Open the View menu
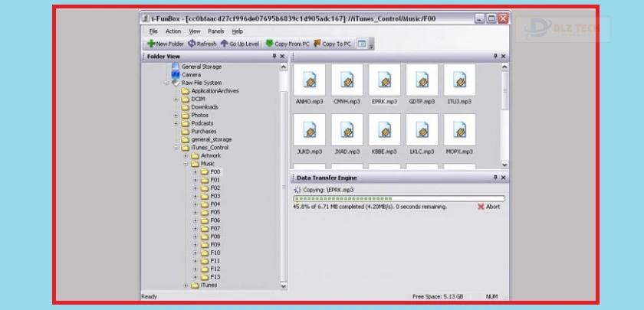This screenshot has width=644, height=310. coord(195,31)
